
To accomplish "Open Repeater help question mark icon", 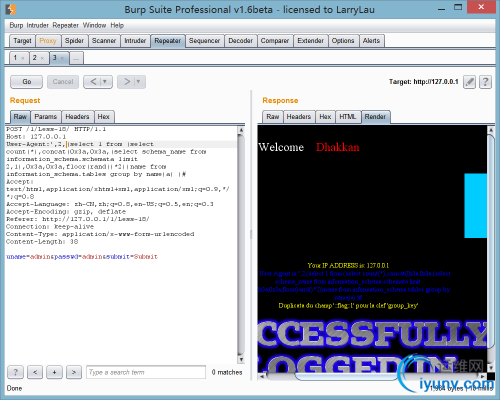I will (485, 82).
